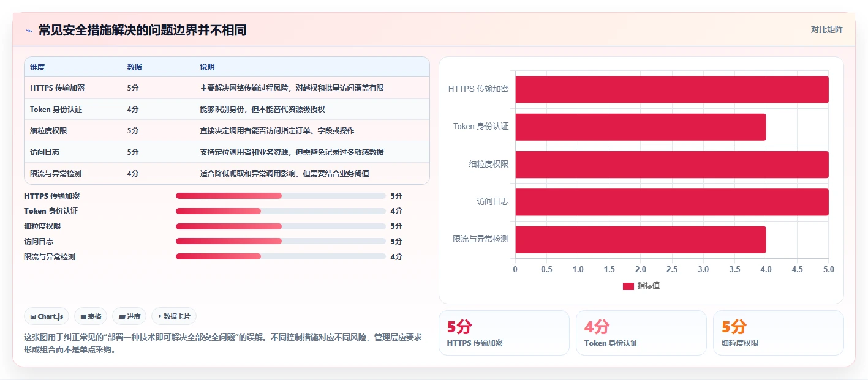Select the 数据卡片 tag chip
This screenshot has height=380, width=868.
(x=174, y=316)
